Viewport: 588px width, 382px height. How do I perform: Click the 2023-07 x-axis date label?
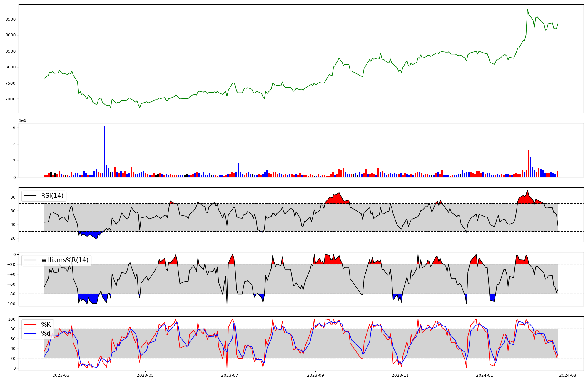tap(229, 375)
